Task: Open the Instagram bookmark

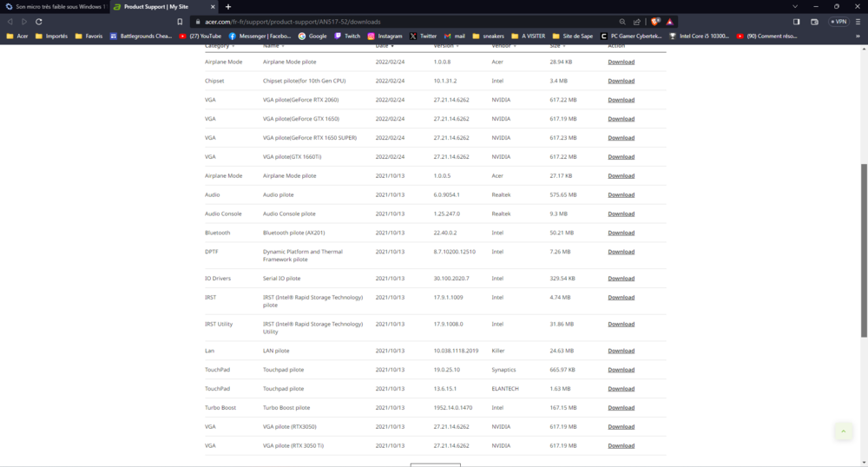Action: [x=385, y=36]
